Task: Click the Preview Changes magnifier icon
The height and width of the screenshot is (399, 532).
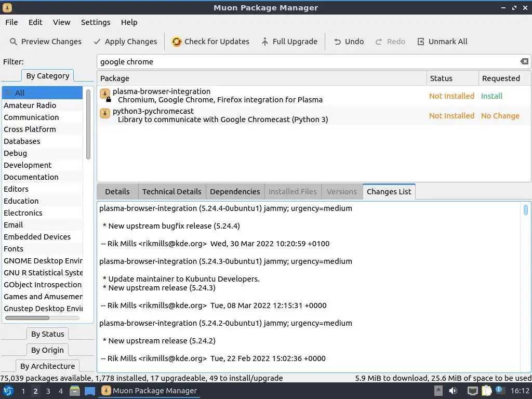Action: 13,42
